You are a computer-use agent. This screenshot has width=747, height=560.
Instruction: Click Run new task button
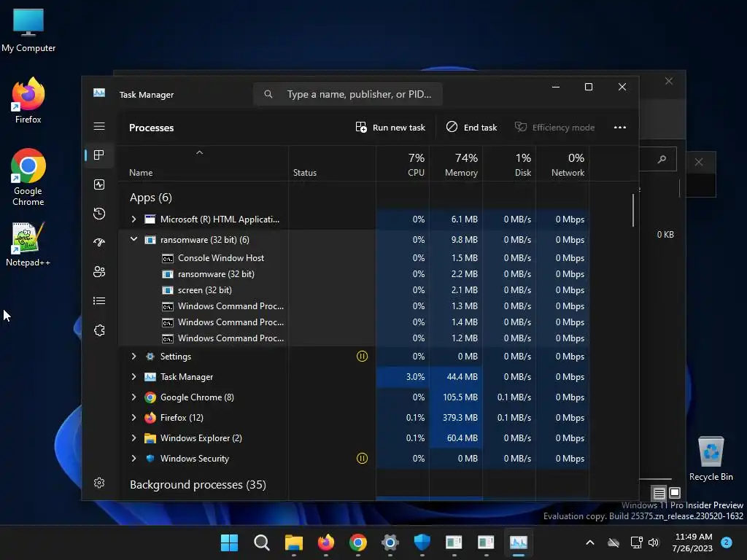(390, 127)
